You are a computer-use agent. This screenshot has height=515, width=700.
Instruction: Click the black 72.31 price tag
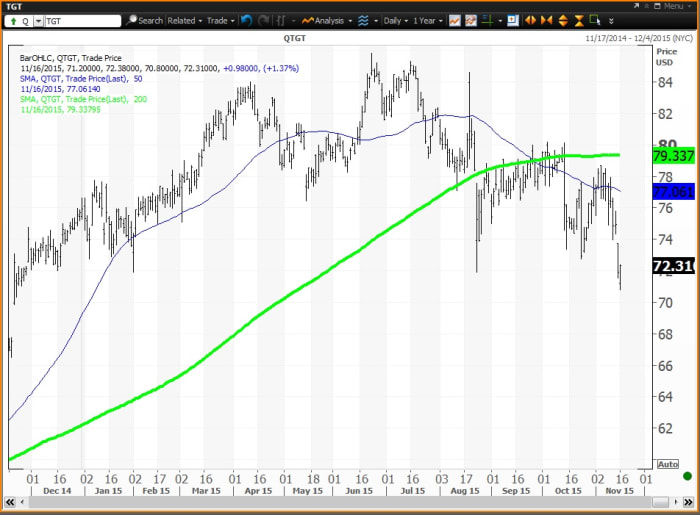point(674,266)
